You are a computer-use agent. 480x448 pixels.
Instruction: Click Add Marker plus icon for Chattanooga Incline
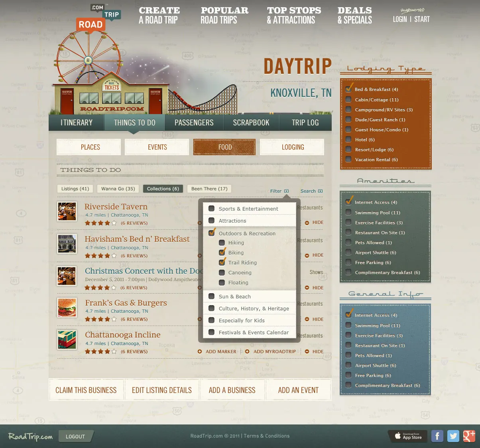[200, 351]
